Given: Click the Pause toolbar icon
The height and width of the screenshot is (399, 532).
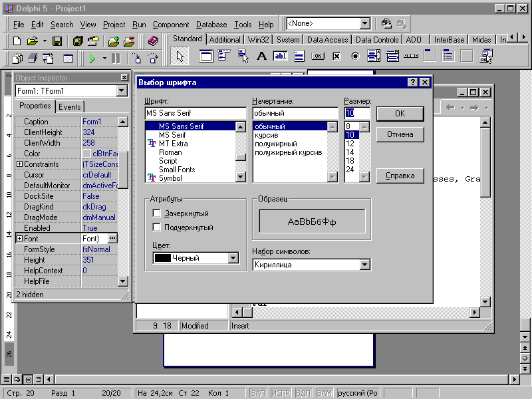Looking at the screenshot, I should pos(116,59).
